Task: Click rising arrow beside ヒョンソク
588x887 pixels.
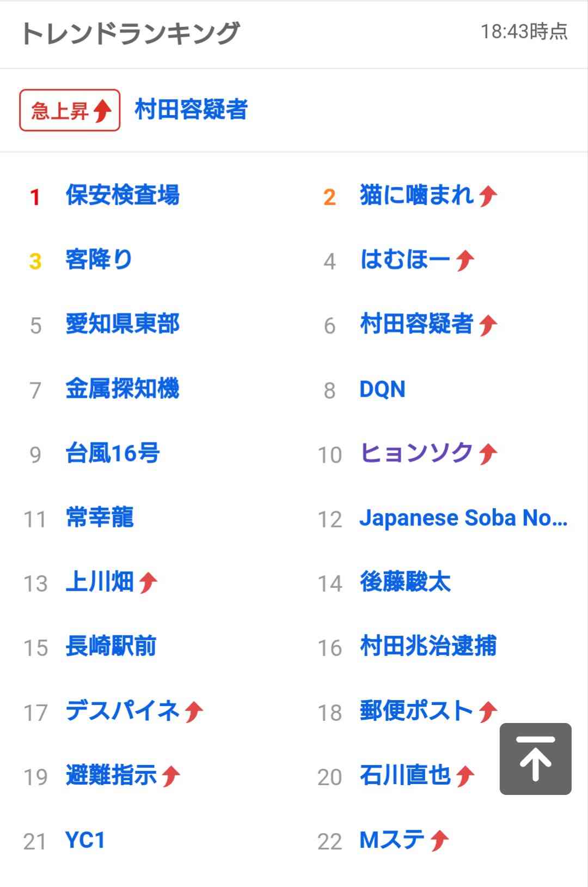Action: pos(488,453)
